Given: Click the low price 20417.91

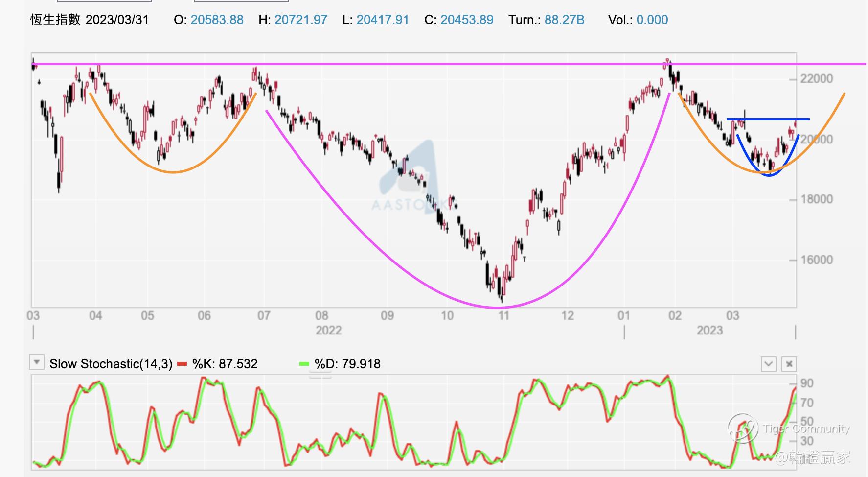Looking at the screenshot, I should (382, 20).
